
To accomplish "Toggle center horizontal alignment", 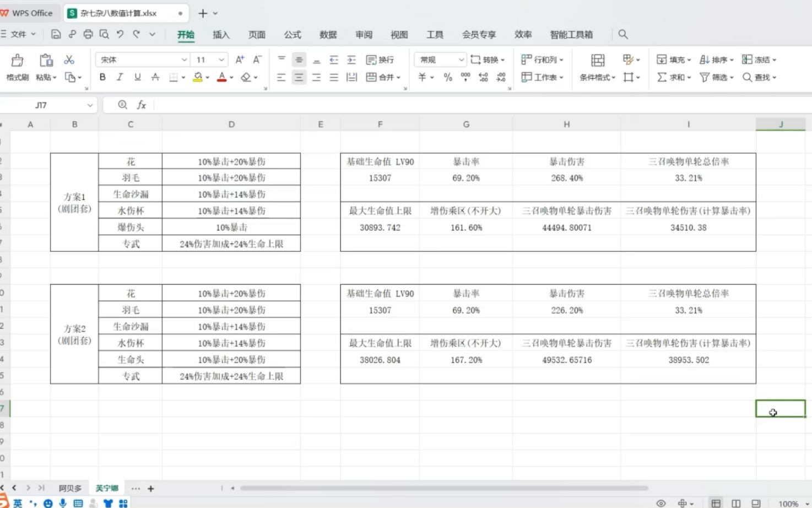I will point(299,77).
